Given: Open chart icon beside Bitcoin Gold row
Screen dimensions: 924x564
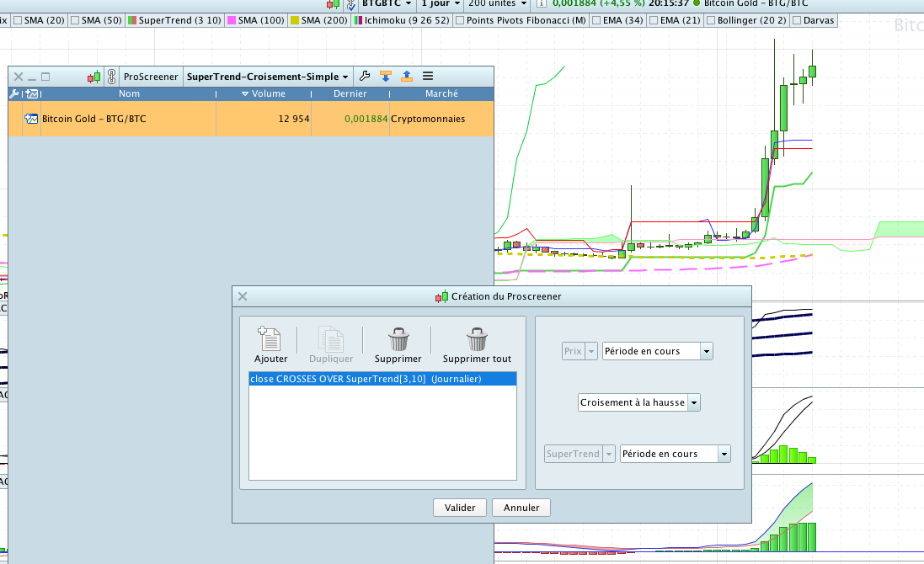Looking at the screenshot, I should [32, 120].
